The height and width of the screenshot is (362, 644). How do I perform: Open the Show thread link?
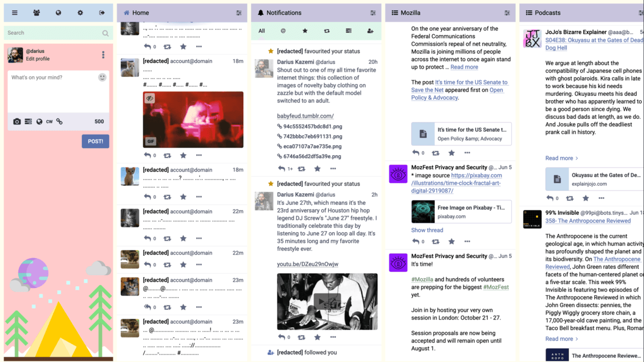pyautogui.click(x=427, y=230)
